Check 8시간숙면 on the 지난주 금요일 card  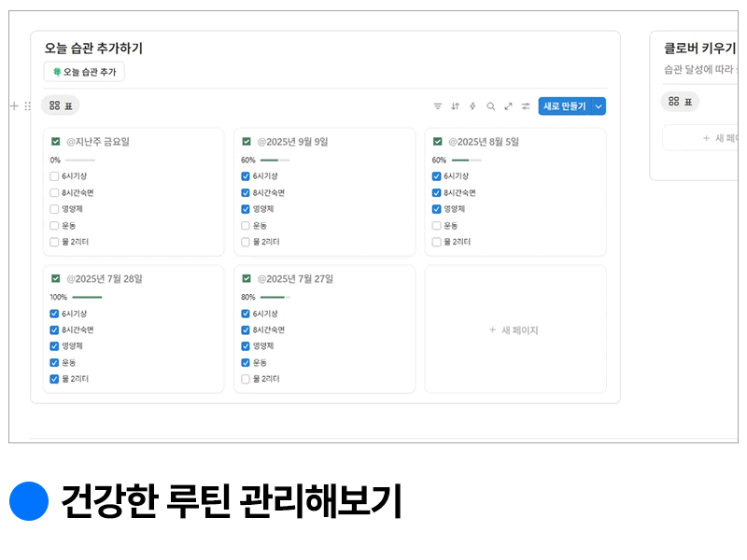[54, 193]
